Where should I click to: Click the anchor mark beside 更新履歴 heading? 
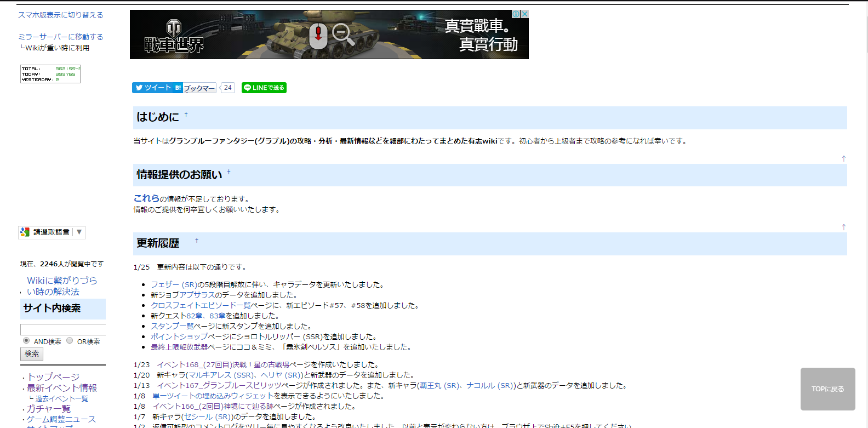point(197,240)
